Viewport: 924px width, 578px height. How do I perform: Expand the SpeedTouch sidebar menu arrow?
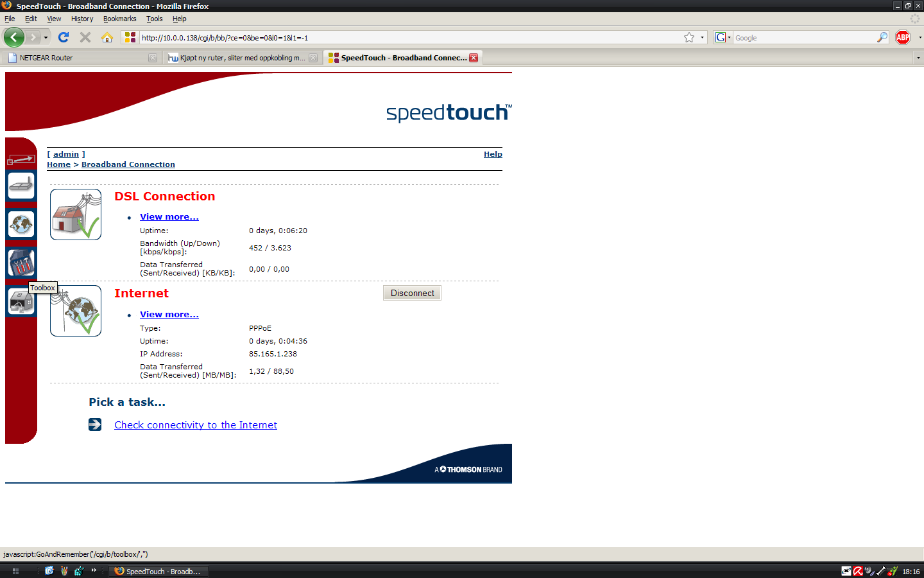point(21,159)
